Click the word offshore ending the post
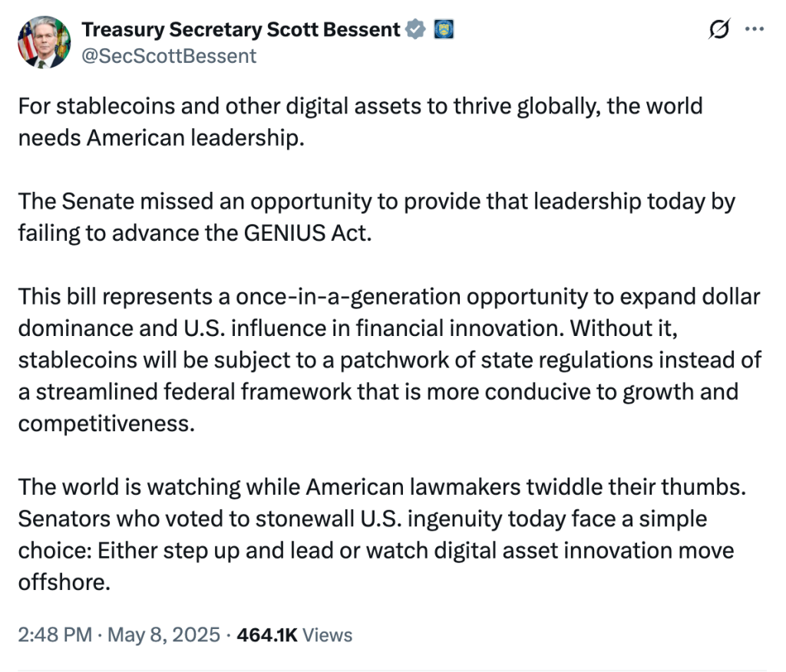 click(60, 582)
